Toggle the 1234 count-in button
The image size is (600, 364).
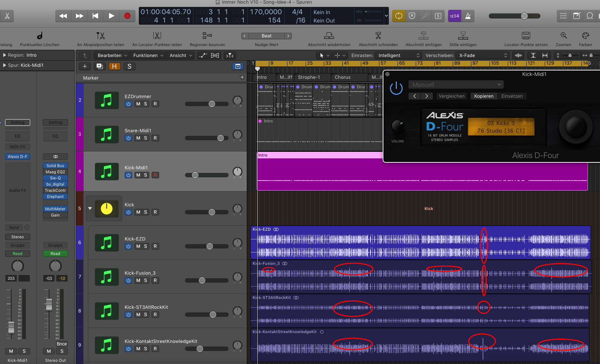pyautogui.click(x=454, y=16)
